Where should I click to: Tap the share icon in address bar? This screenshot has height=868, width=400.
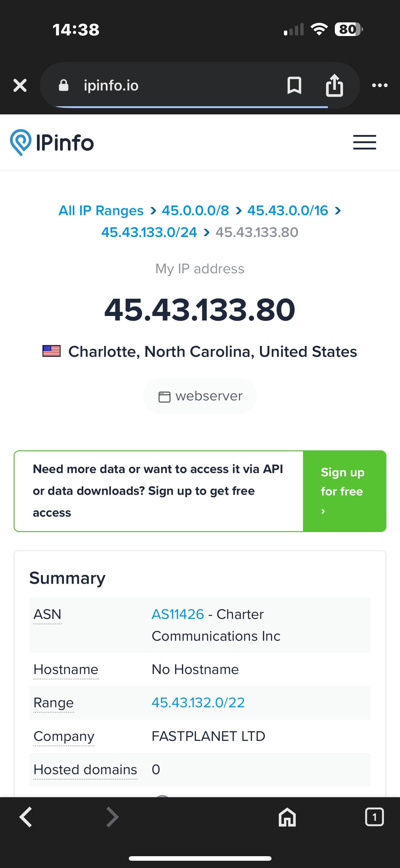click(334, 85)
